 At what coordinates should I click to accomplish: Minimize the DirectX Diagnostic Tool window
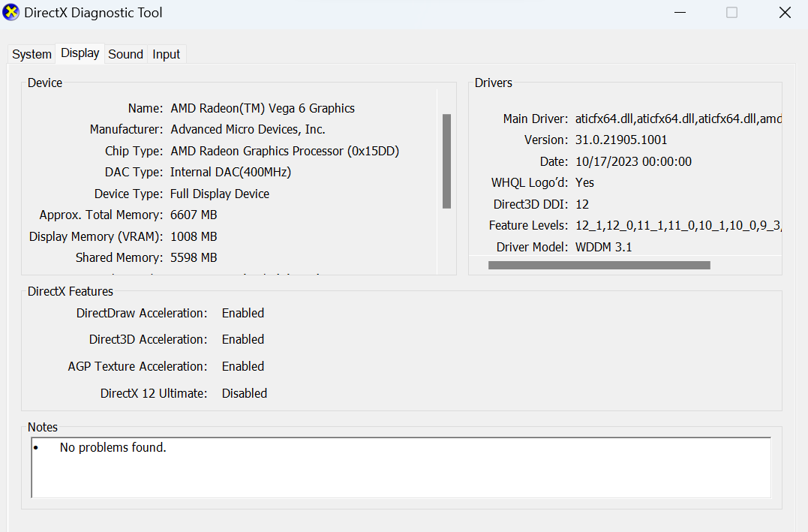tap(680, 12)
